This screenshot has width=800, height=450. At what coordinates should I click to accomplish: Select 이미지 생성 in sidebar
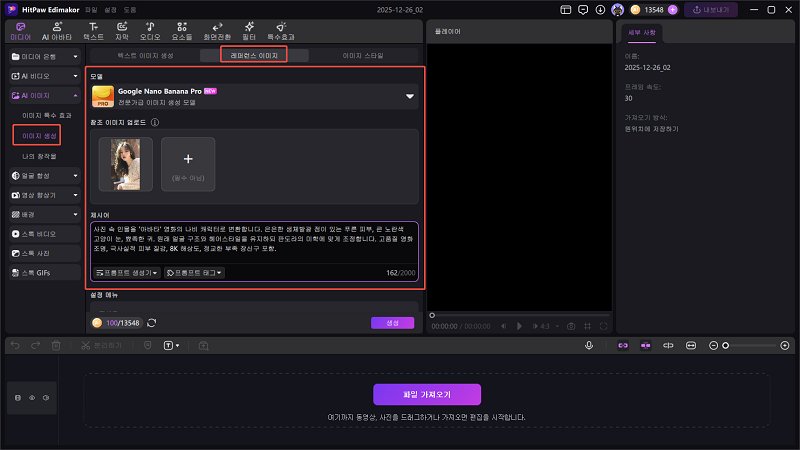point(39,136)
